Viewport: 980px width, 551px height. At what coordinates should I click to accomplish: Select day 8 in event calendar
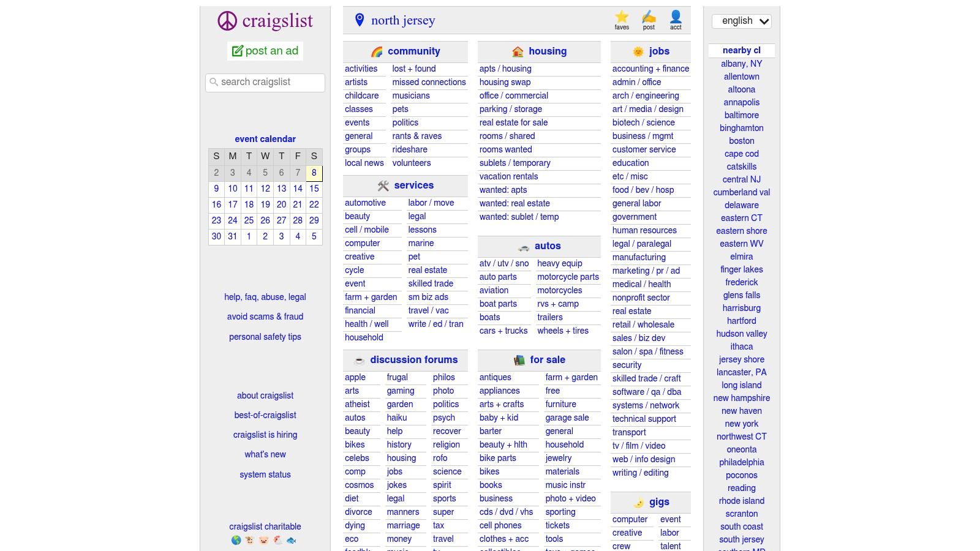coord(314,173)
